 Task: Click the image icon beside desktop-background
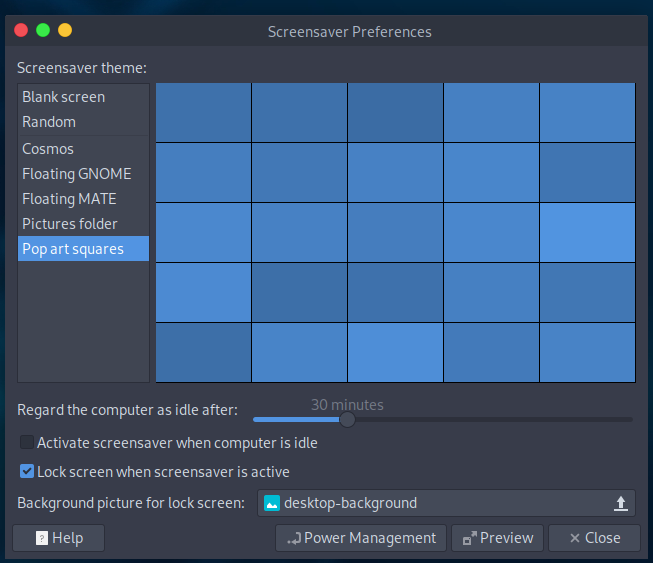272,503
